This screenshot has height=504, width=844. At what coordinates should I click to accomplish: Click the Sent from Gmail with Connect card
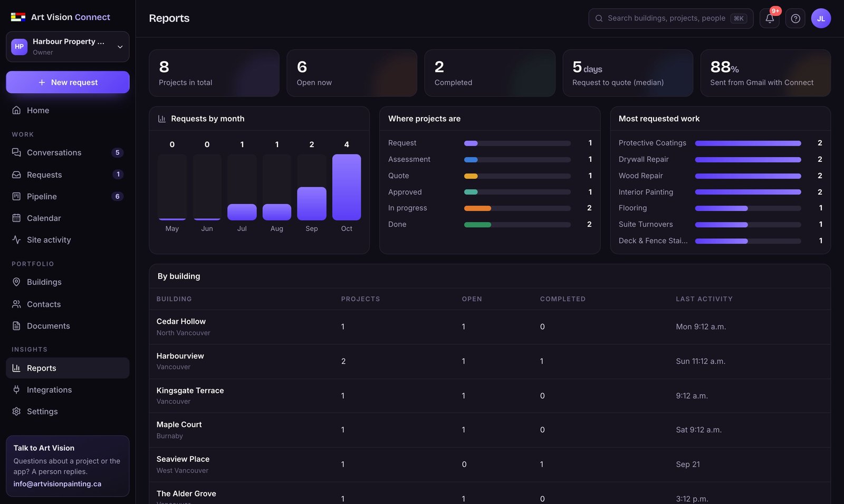pos(765,73)
